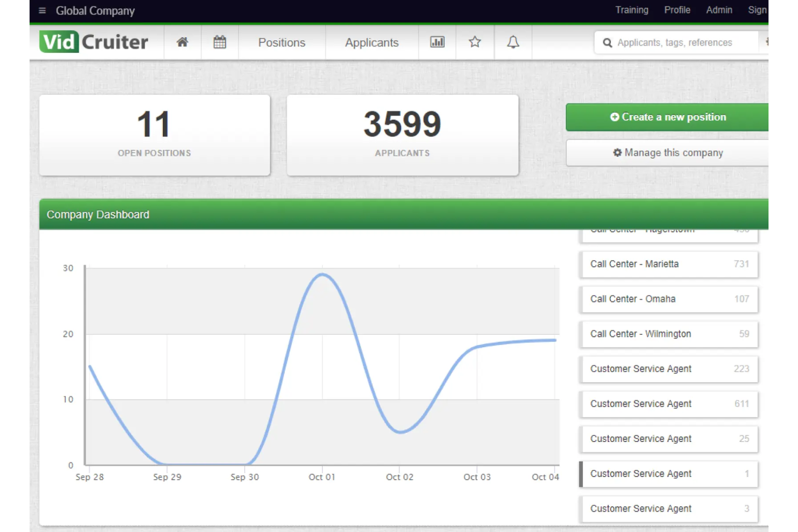Open the Call Center - Omaha listing

pos(669,299)
